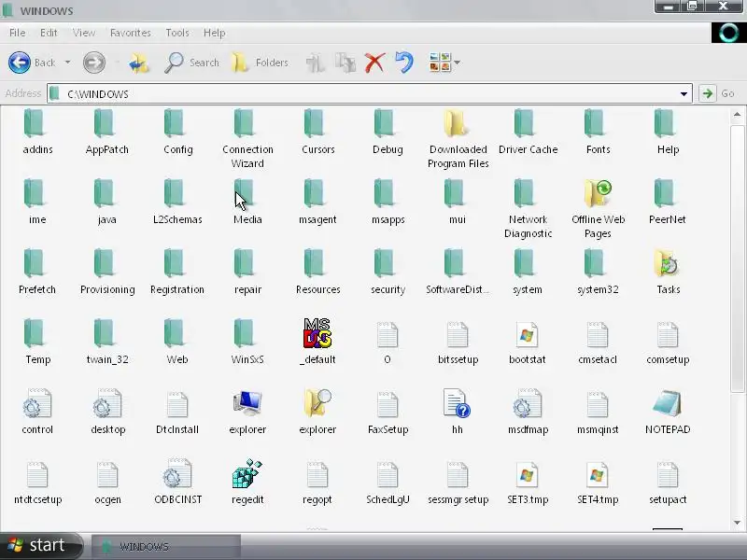Select the twain_32 folder
Image resolution: width=747 pixels, height=560 pixels.
(x=105, y=333)
